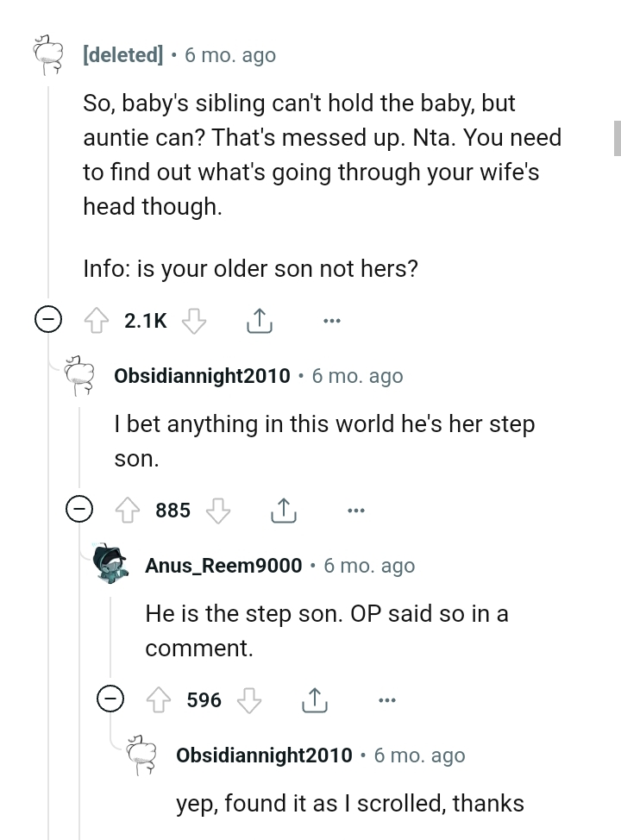Toggle the upvote on the 885 comment
Screen dimensions: 621x840
129,509
